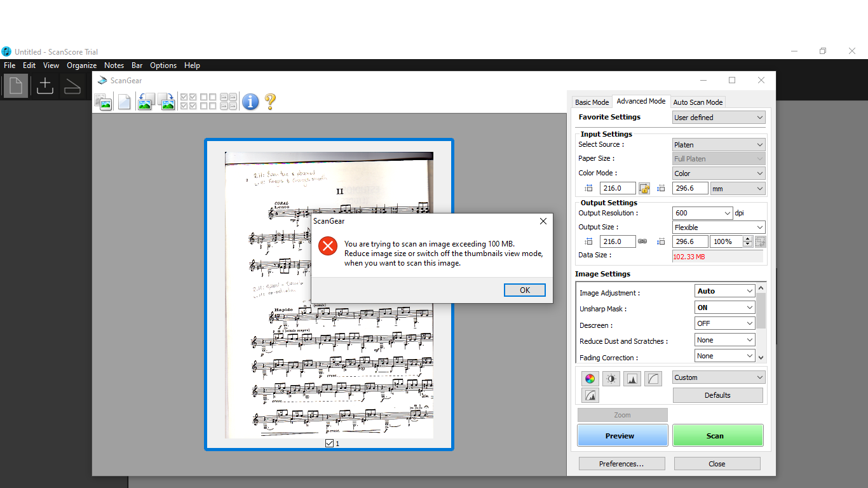
Task: Open the Histogram adjustment
Action: pos(632,379)
